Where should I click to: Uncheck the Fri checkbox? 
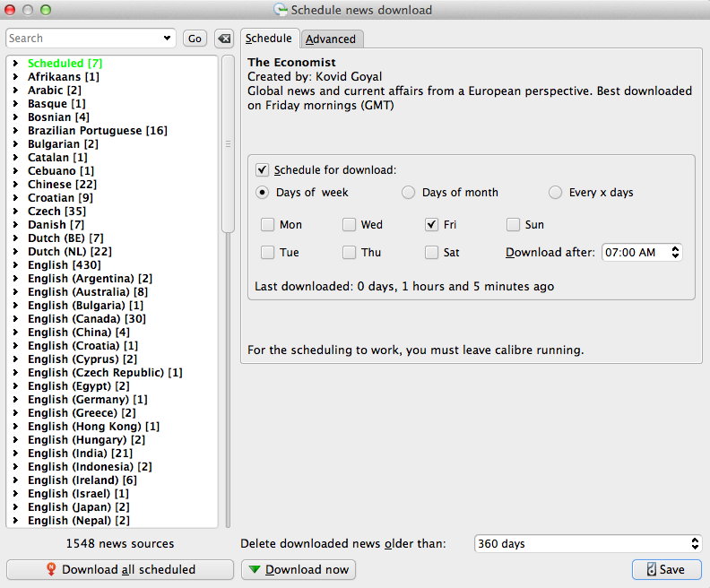point(431,224)
